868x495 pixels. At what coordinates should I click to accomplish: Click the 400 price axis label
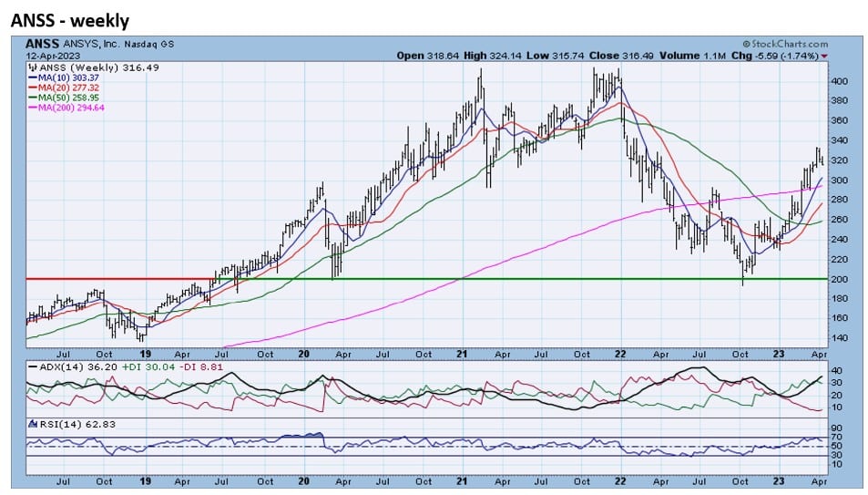pos(840,81)
